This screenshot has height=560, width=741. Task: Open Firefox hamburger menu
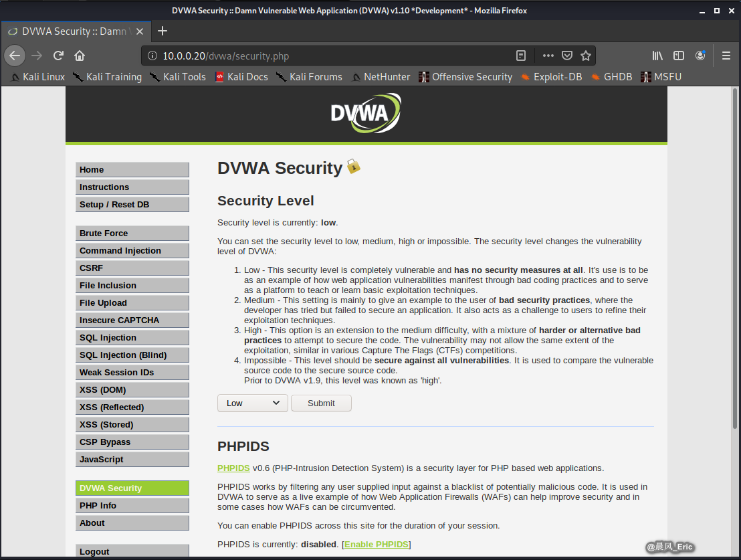click(726, 56)
